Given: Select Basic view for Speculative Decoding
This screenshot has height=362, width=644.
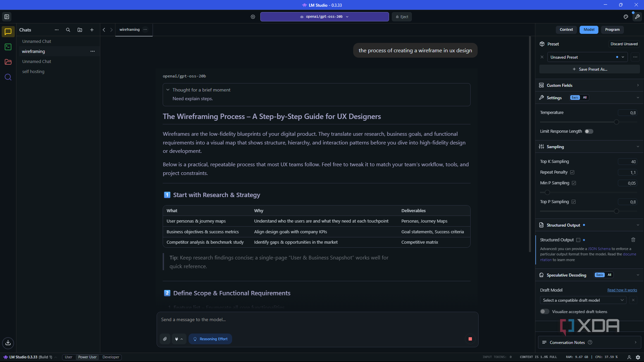Looking at the screenshot, I should point(600,275).
